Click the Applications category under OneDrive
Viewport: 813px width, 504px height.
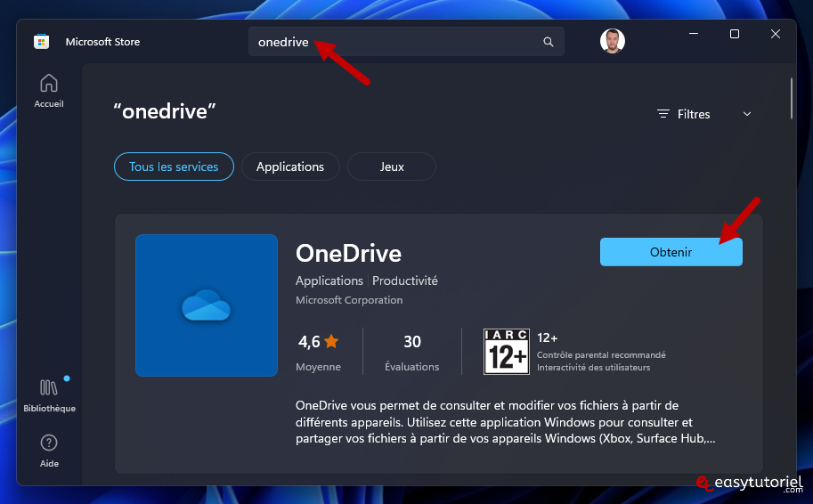329,280
